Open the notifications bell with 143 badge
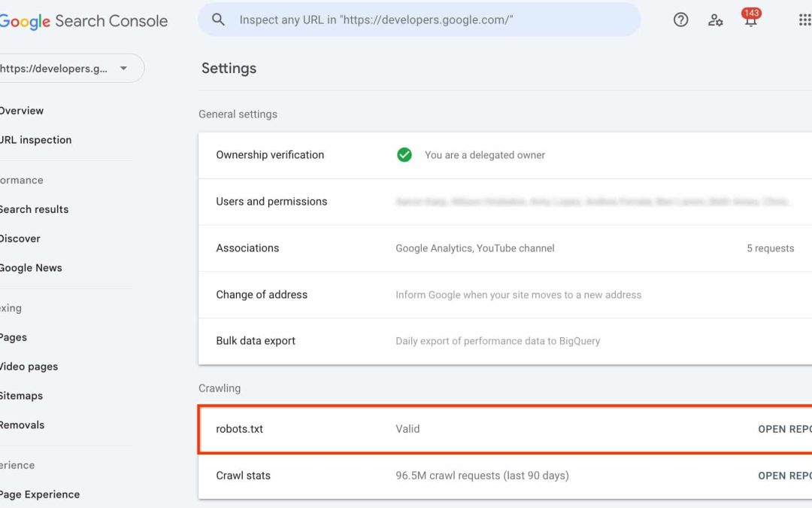Screen dimensions: 812x508 coord(750,18)
